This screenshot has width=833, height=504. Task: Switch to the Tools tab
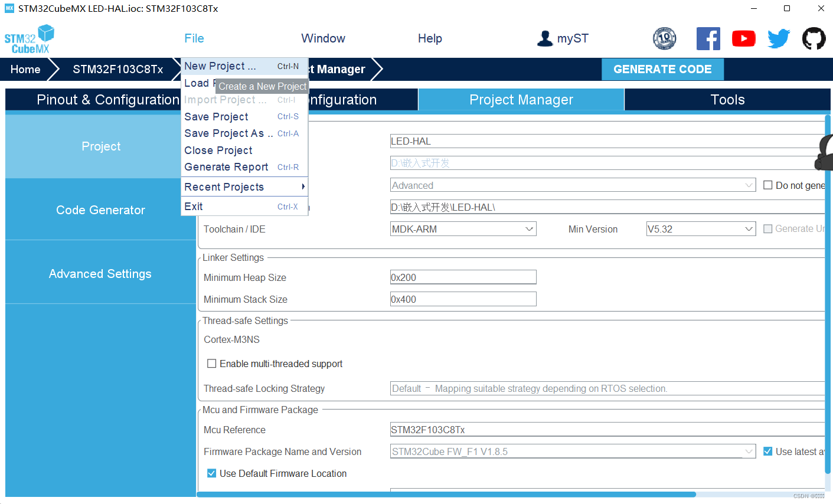727,100
